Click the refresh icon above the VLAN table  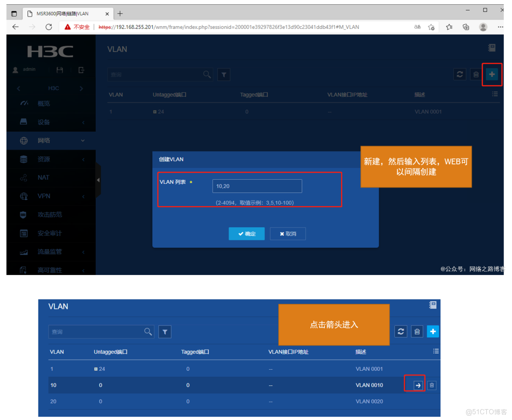pyautogui.click(x=459, y=74)
